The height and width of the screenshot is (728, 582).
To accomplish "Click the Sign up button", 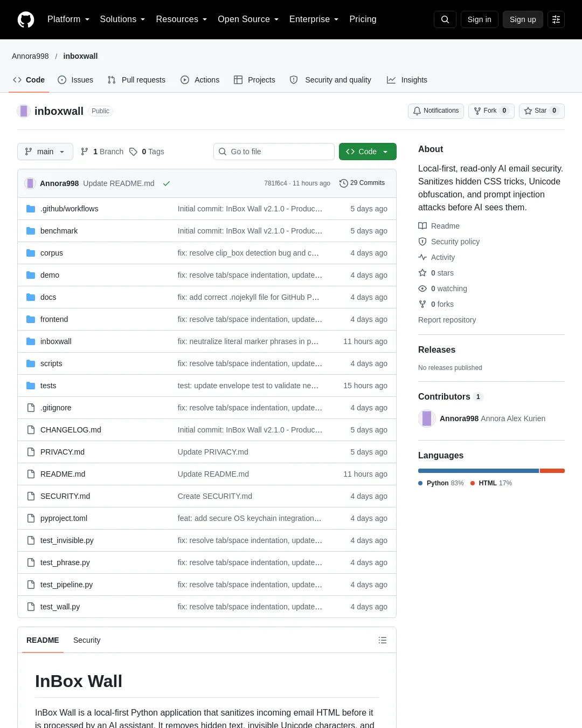I will pos(523,19).
